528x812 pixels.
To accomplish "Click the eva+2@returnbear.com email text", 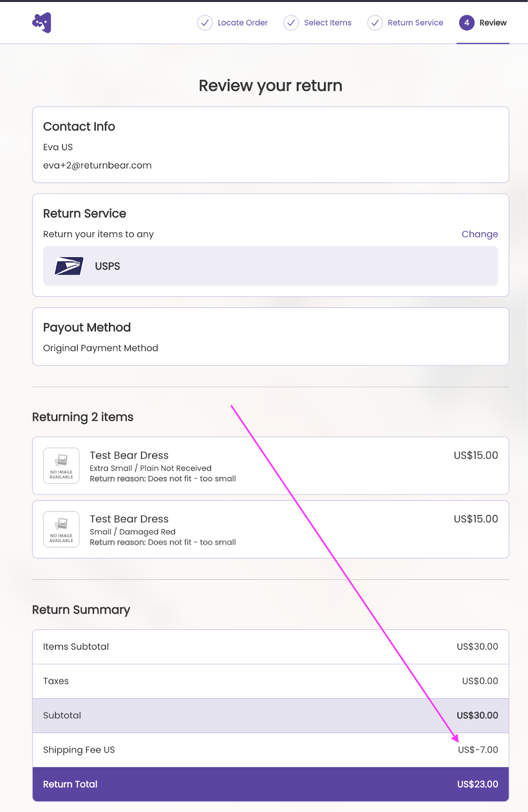I will coord(97,165).
